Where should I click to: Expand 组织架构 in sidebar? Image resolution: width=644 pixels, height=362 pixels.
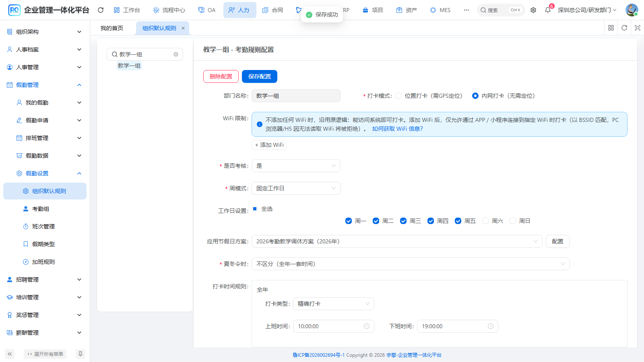pos(45,32)
